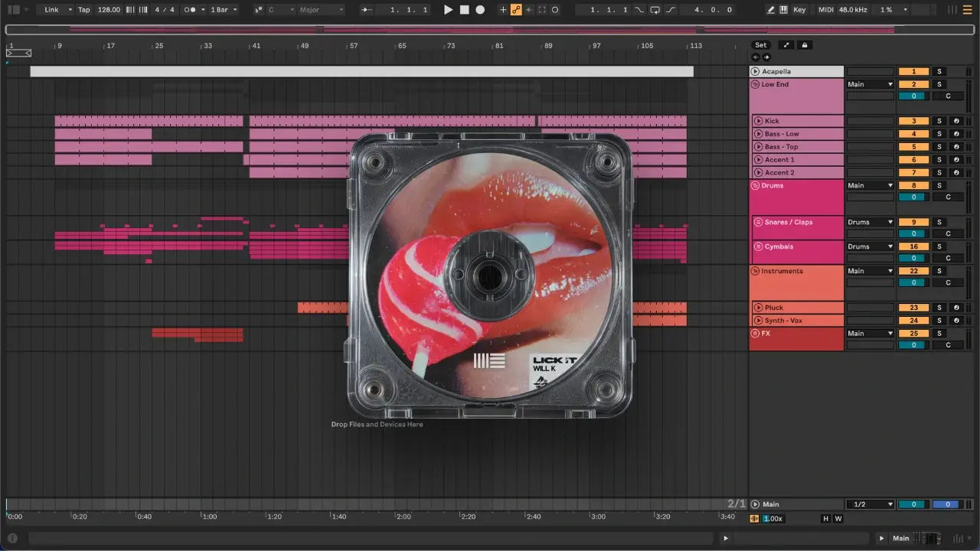Screen dimensions: 980x551
Task: Arm the Kick track for recording
Action: pyautogui.click(x=955, y=121)
